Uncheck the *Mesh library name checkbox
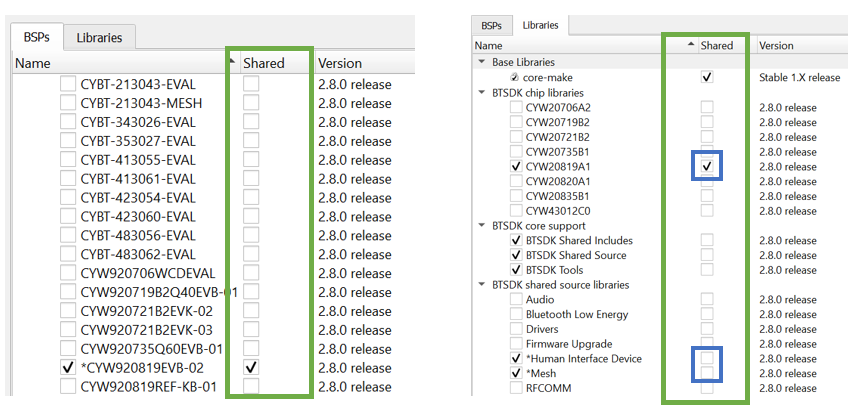Image resolution: width=858 pixels, height=417 pixels. (x=515, y=373)
